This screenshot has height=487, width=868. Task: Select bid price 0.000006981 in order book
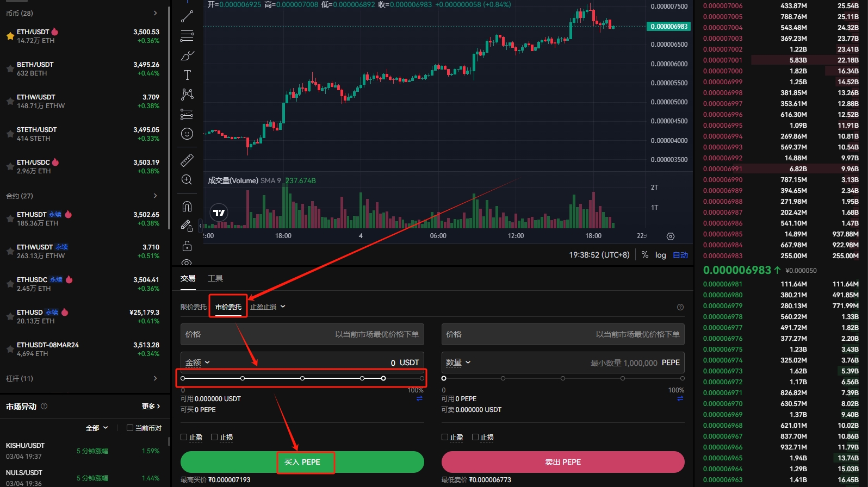[723, 284]
